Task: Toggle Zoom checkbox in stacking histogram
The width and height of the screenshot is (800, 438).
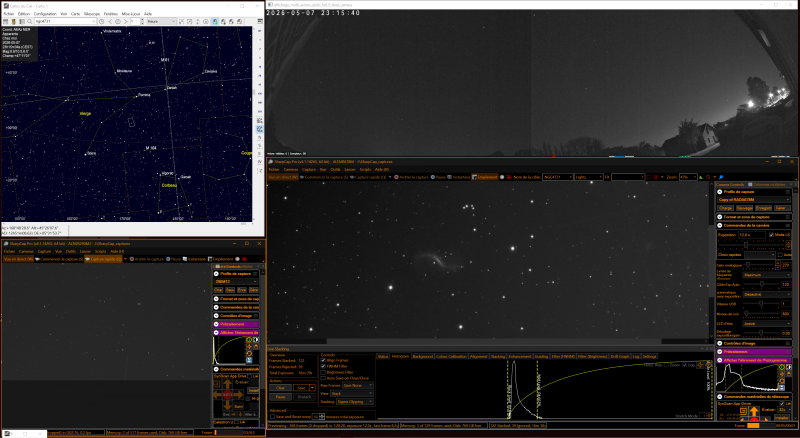Action: tap(666, 365)
